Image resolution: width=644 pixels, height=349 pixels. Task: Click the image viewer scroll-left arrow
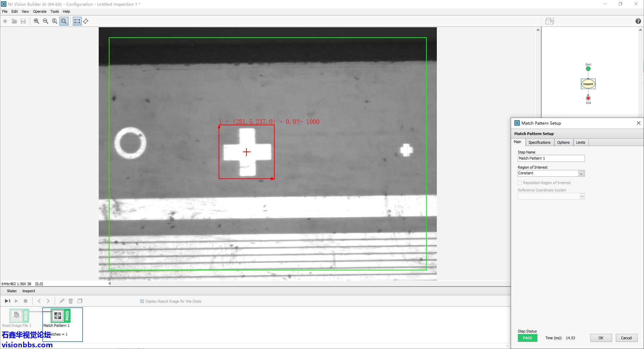point(110,283)
